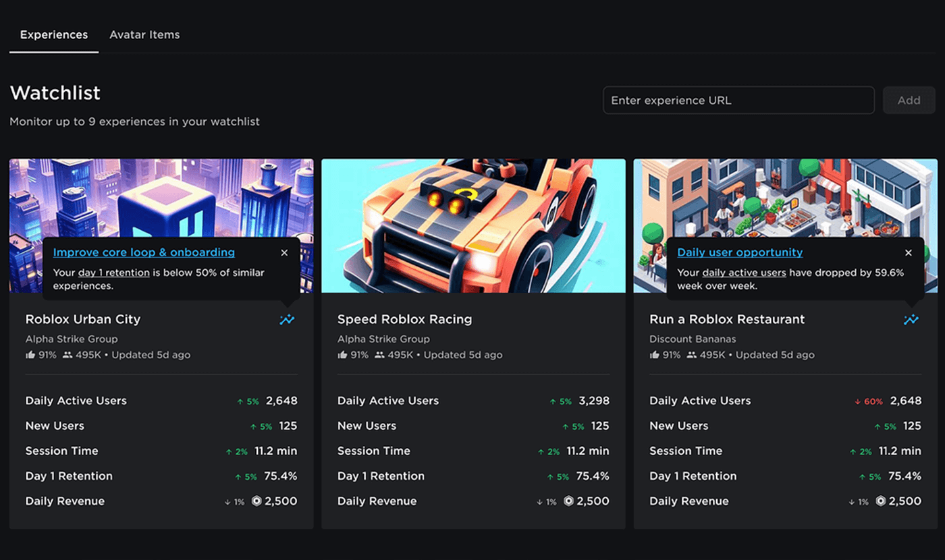945x560 pixels.
Task: Click players icon on Roblox Urban City card
Action: [x=67, y=355]
